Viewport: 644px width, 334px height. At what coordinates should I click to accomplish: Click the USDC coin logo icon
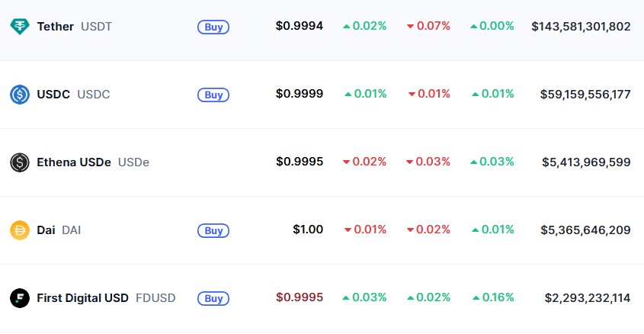pos(20,95)
